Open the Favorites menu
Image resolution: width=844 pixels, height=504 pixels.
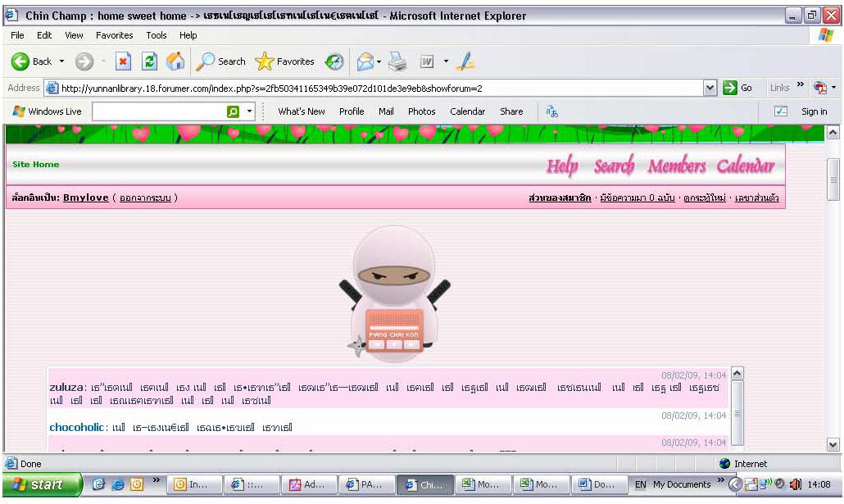114,35
